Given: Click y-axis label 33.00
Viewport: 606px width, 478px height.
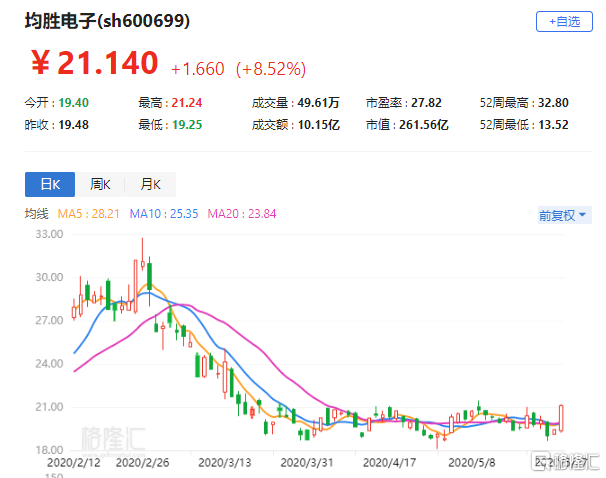Looking at the screenshot, I should point(49,234).
